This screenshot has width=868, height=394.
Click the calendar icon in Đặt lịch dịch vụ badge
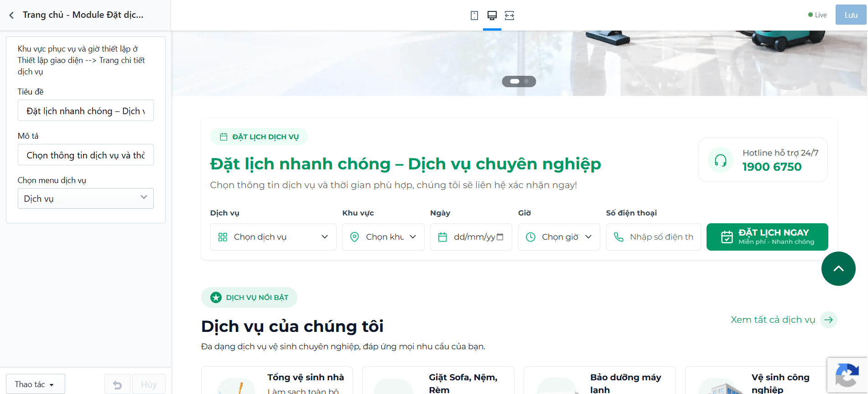click(223, 137)
